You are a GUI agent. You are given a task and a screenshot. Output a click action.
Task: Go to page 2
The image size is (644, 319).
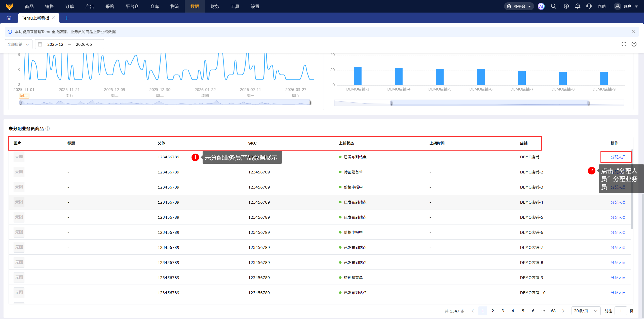(x=493, y=311)
